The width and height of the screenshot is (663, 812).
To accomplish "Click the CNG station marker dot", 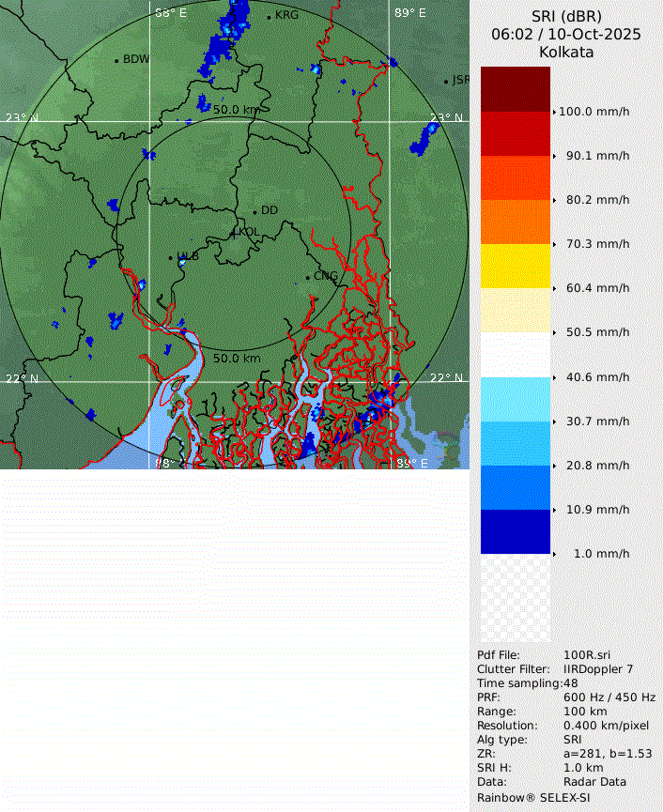I will [307, 277].
